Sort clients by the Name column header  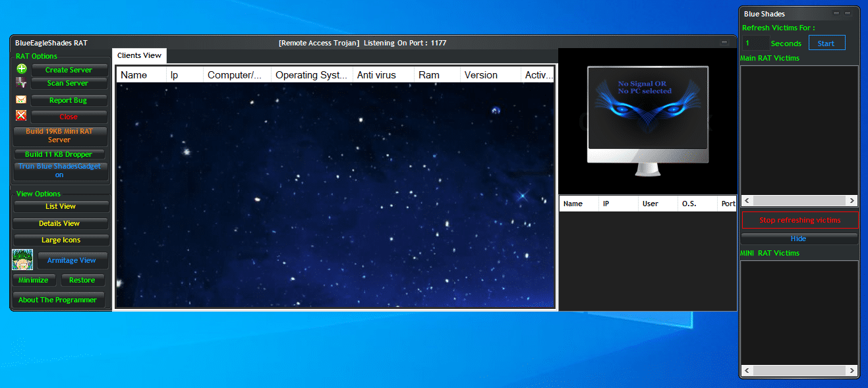point(141,75)
